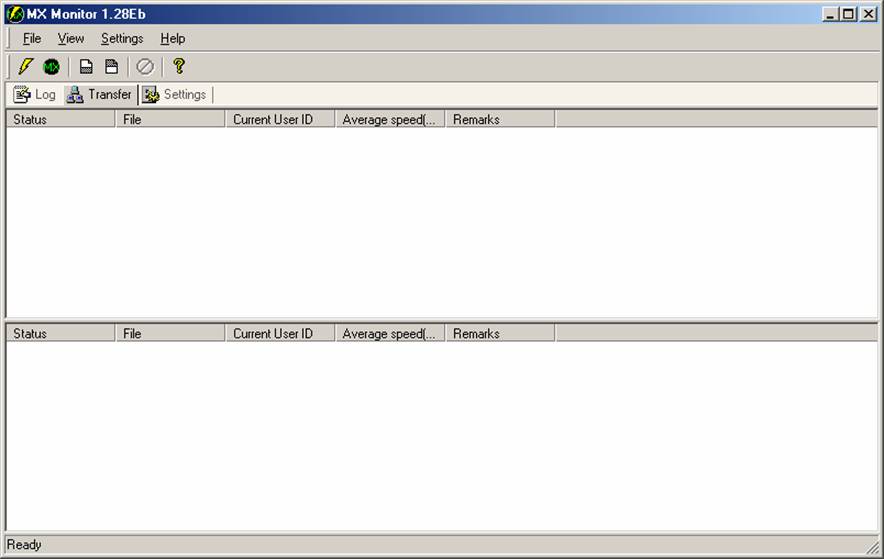Viewport: 884px width, 559px height.
Task: Click upper list Average speed column header
Action: pyautogui.click(x=390, y=119)
